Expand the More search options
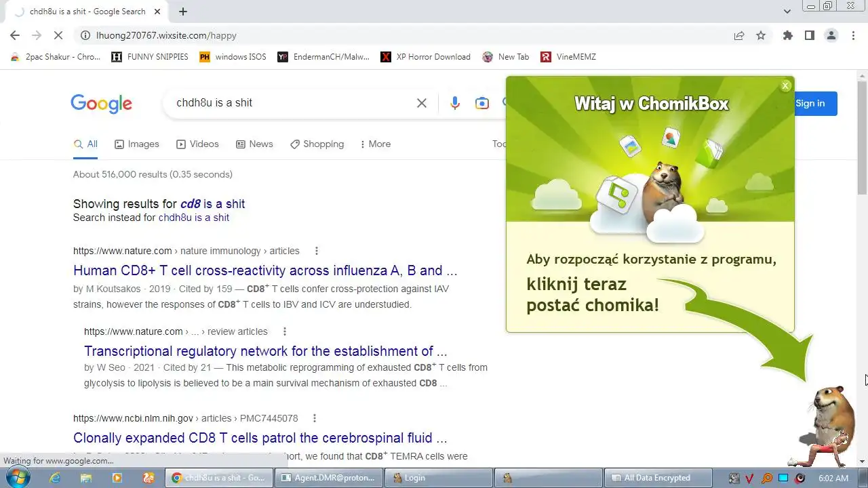This screenshot has height=488, width=868. tap(375, 144)
